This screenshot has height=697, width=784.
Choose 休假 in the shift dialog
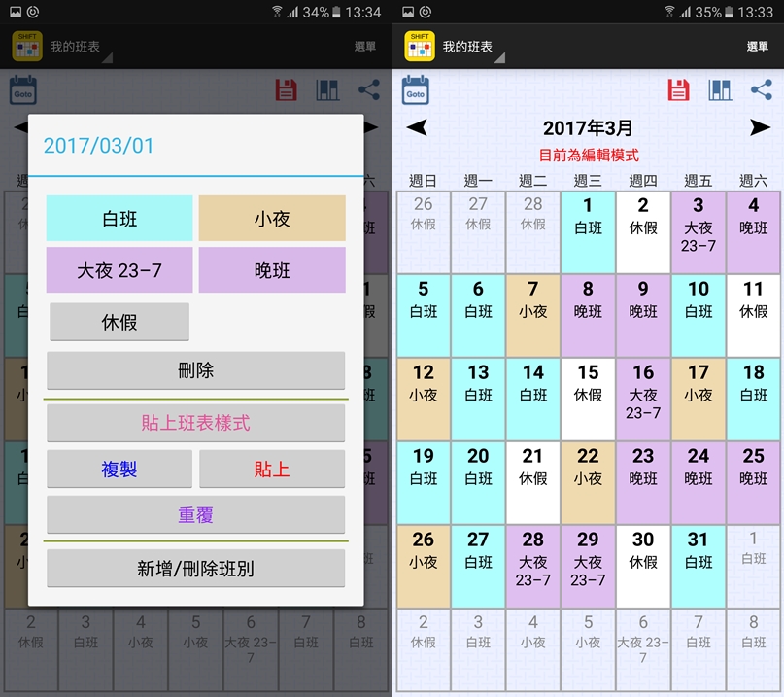tap(119, 322)
